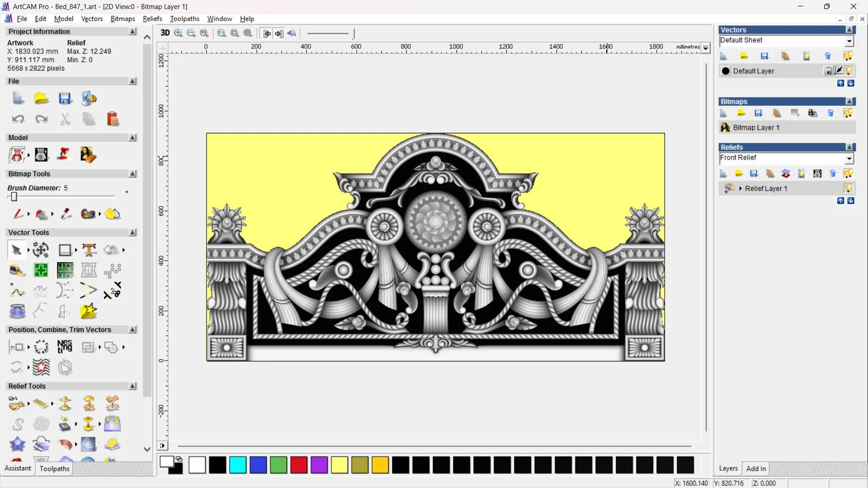
Task: Click the Paste clipboard icon
Action: [x=113, y=119]
